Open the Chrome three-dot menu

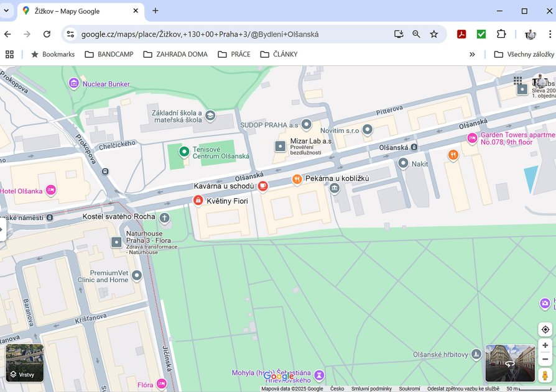(550, 34)
